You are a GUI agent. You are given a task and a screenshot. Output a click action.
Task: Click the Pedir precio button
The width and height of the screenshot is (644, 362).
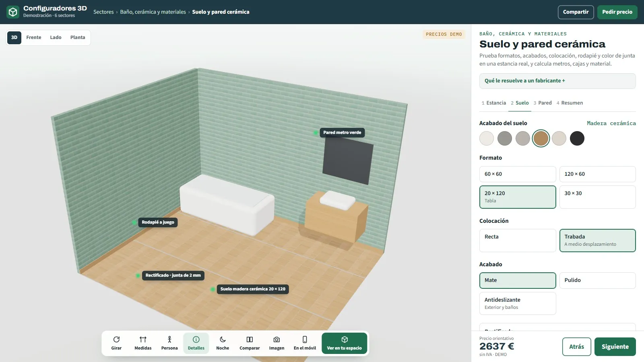[617, 12]
